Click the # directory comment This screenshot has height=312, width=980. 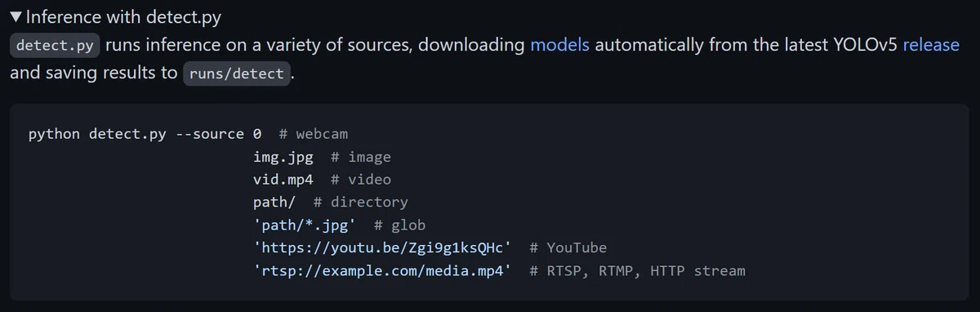[360, 202]
